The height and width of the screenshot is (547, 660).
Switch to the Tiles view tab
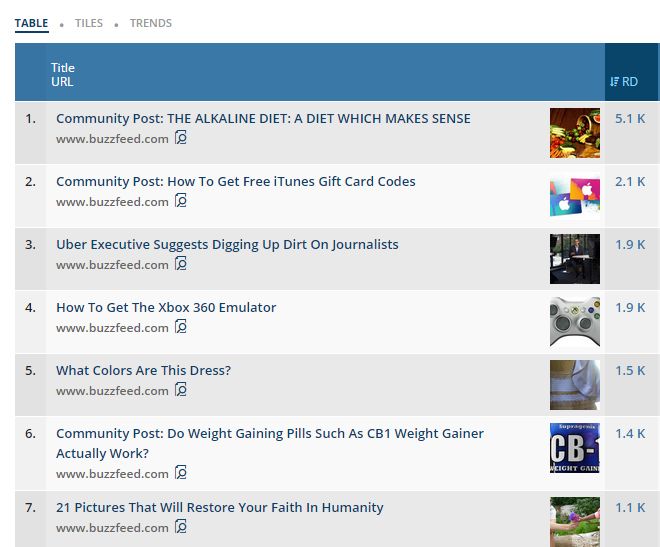89,23
